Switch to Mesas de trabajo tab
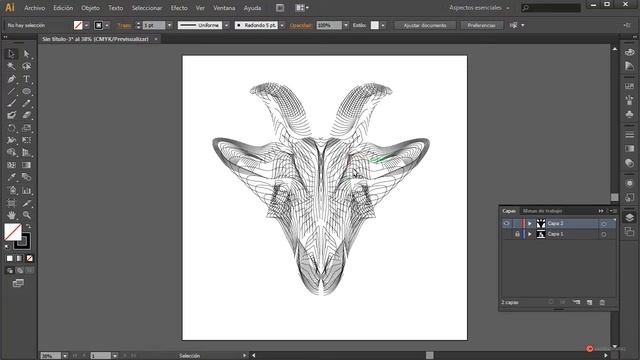The width and height of the screenshot is (640, 360). click(542, 211)
